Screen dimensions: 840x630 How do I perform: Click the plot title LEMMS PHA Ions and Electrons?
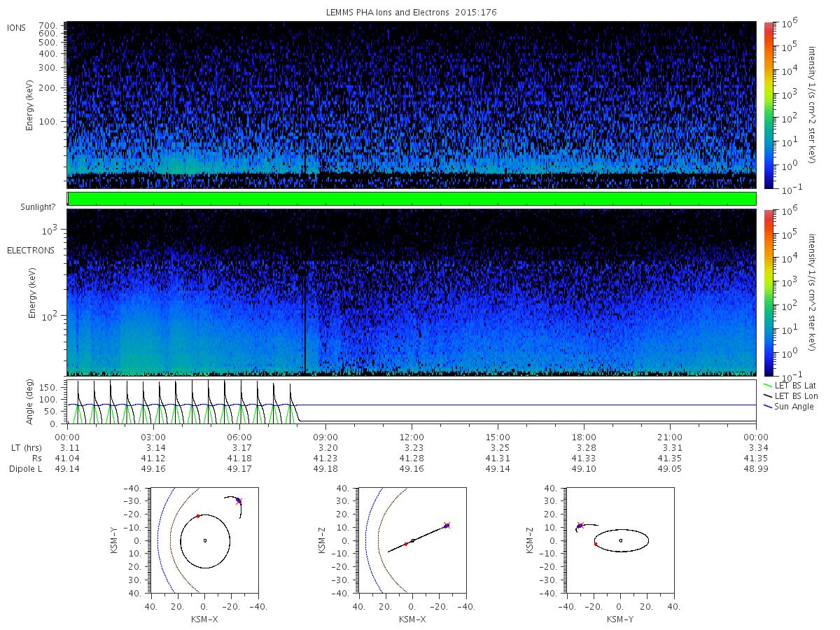412,12
